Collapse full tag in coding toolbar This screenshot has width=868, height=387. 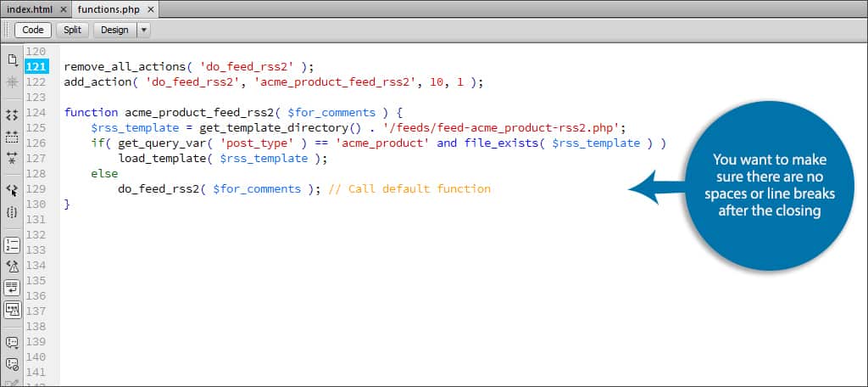pyautogui.click(x=12, y=115)
